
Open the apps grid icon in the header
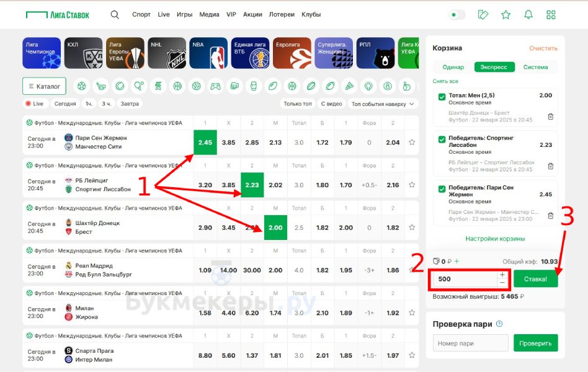point(551,15)
